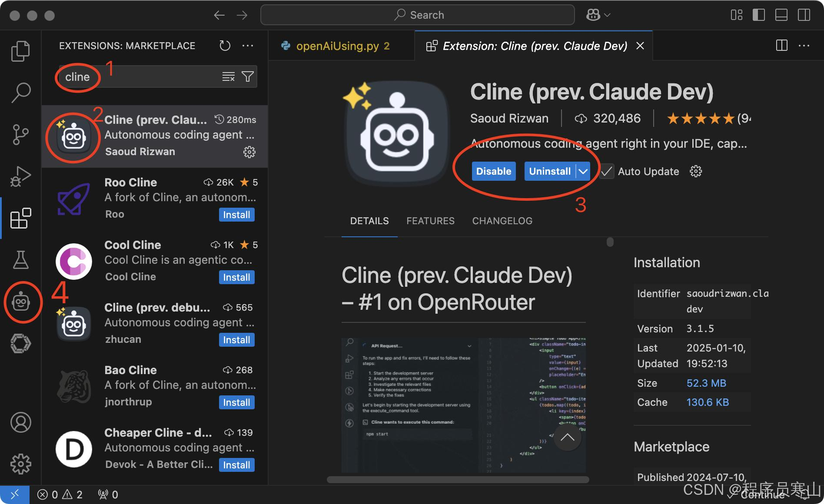Viewport: 824px width, 504px height.
Task: Open the Manage gear in the activity bar
Action: click(x=20, y=464)
